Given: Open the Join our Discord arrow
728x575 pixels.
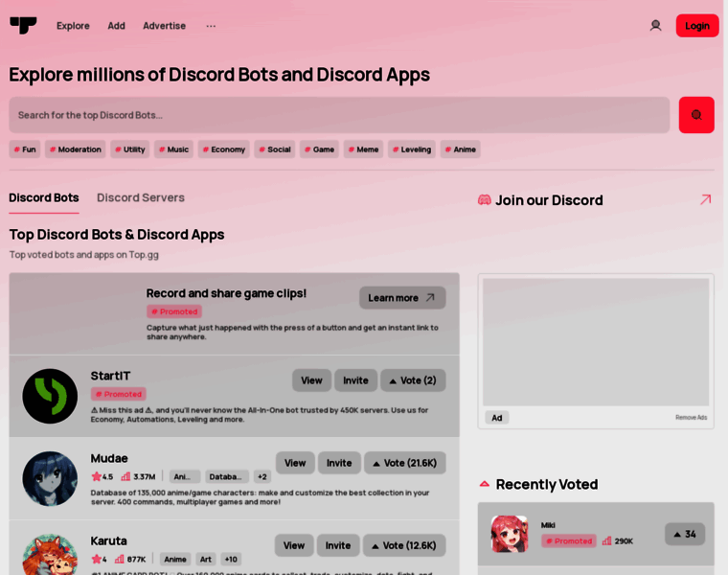Looking at the screenshot, I should point(705,199).
